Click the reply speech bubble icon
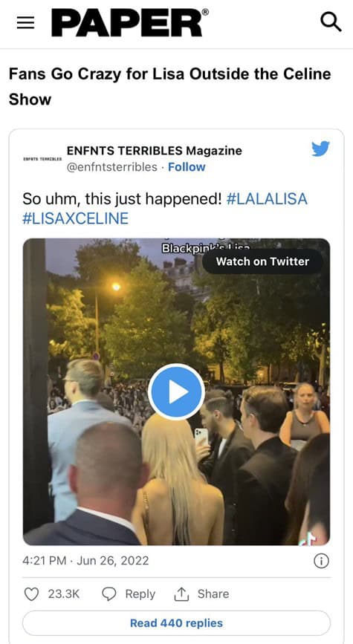Image resolution: width=353 pixels, height=644 pixels. pos(109,594)
